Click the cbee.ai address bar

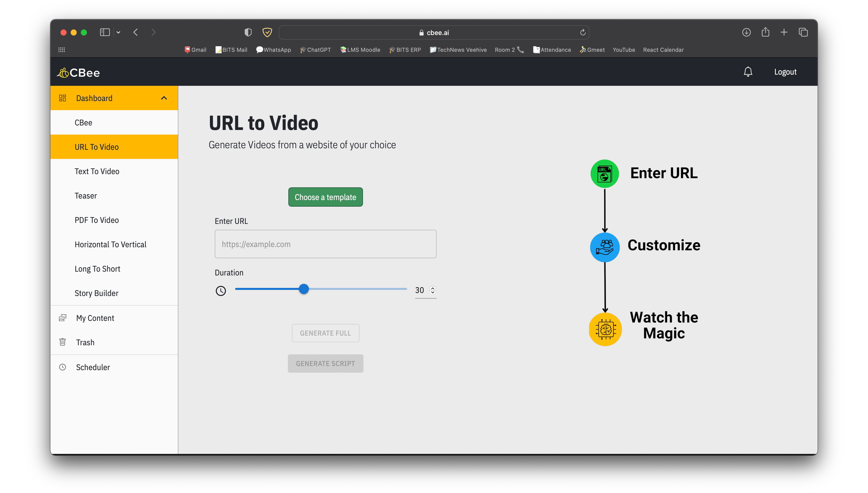click(434, 33)
